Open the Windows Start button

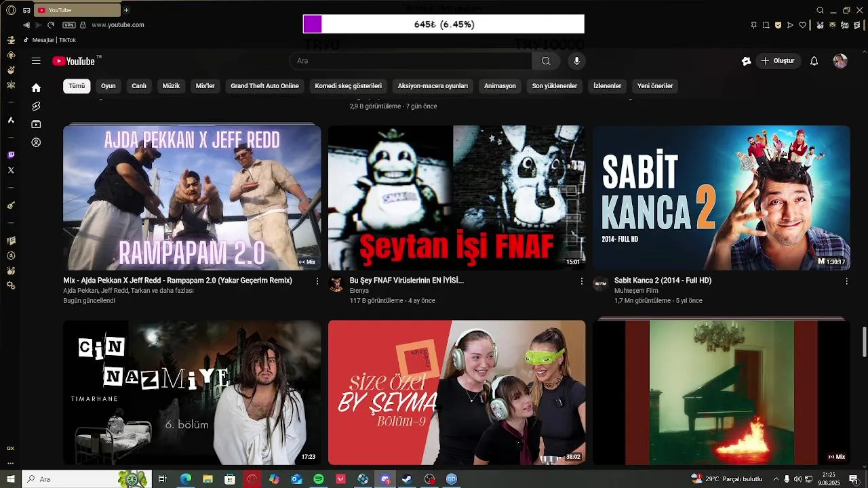[11, 479]
